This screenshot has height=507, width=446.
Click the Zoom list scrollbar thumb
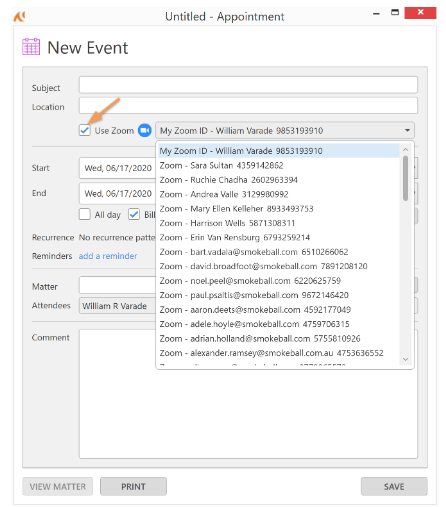click(405, 178)
